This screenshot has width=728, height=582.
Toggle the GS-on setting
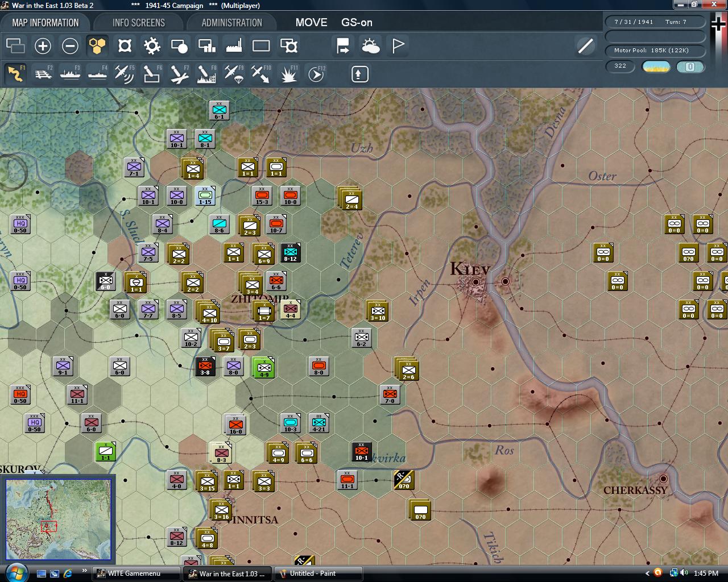(x=356, y=23)
